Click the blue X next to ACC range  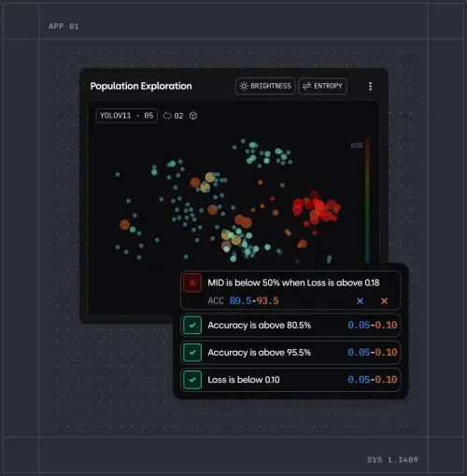[x=360, y=301]
